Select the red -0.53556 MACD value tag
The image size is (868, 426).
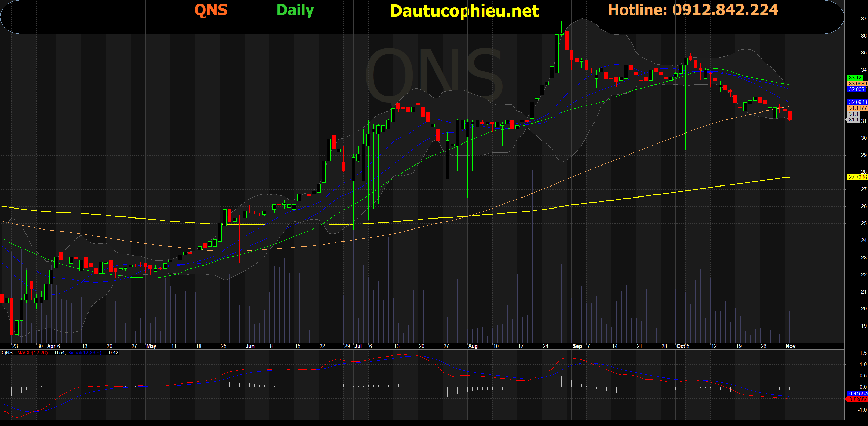(x=857, y=400)
